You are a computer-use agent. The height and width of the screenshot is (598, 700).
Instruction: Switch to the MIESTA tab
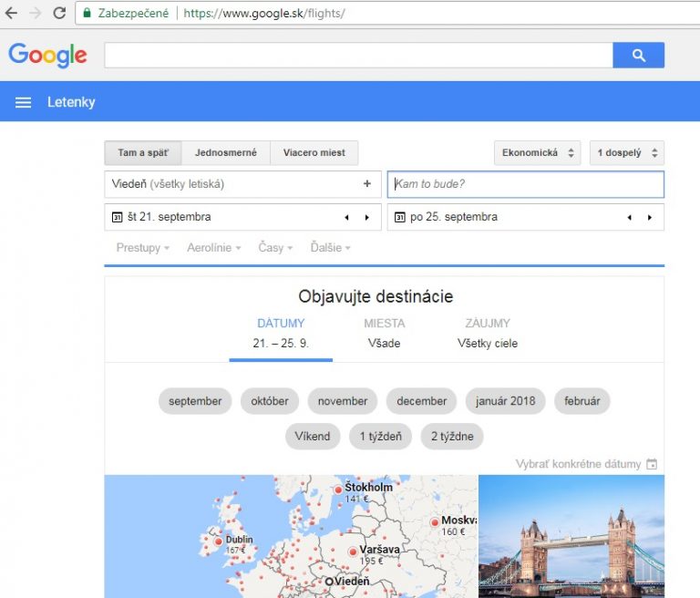384,333
